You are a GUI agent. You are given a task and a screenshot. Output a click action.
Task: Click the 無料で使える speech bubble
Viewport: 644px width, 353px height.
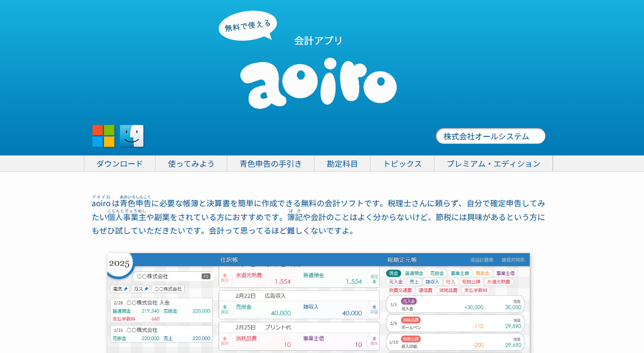(x=248, y=25)
